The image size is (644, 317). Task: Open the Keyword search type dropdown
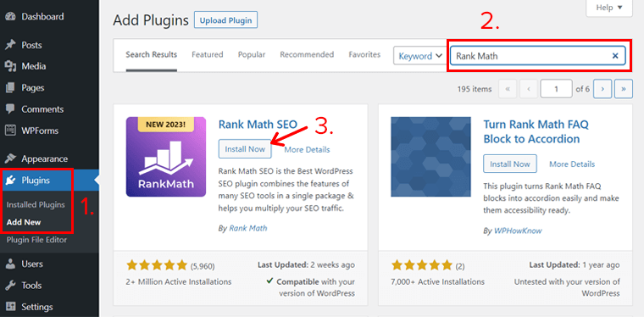pyautogui.click(x=419, y=56)
